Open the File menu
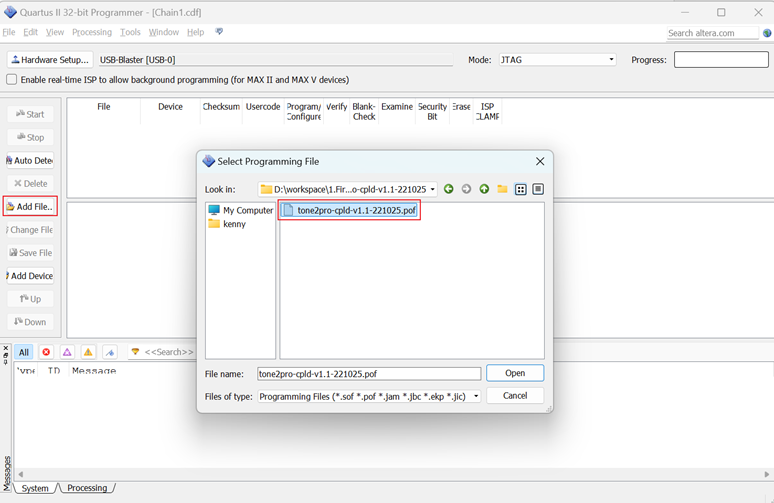 [x=8, y=32]
